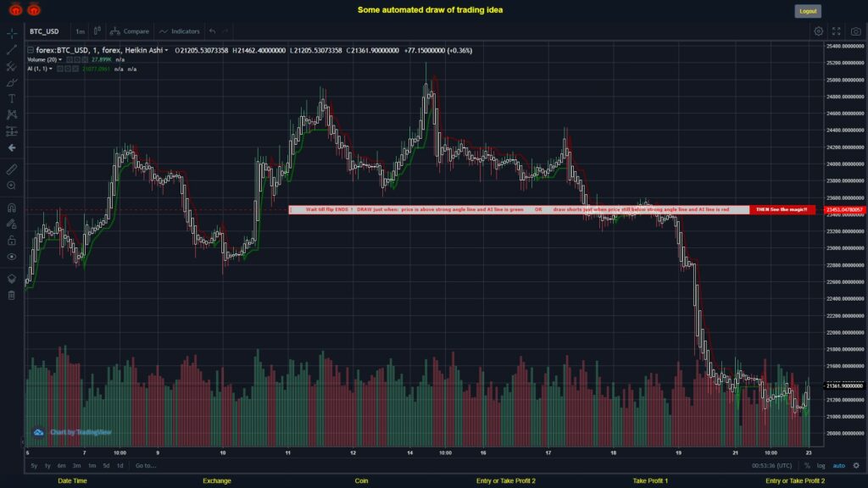This screenshot has height=488, width=868.
Task: Hide the Volume (20) indicator
Action: [70, 60]
